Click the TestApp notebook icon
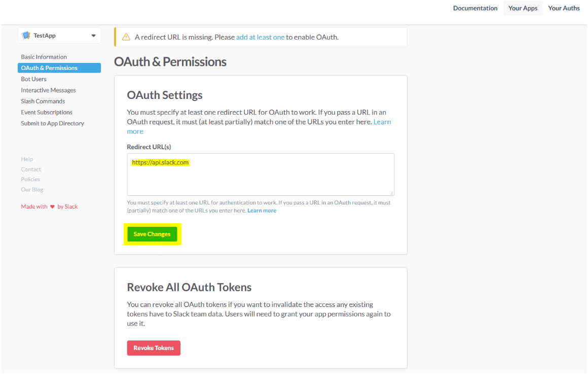The image size is (588, 377). tap(26, 36)
